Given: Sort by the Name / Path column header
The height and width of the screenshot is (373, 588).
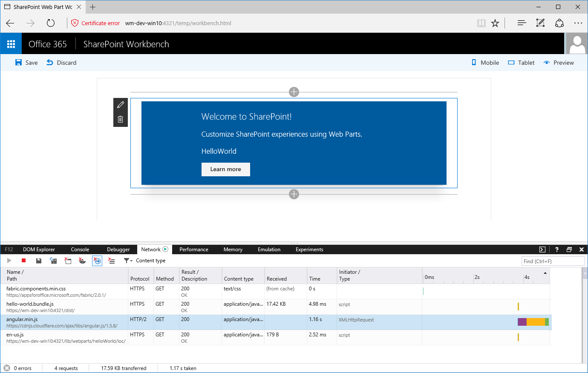Looking at the screenshot, I should click(x=64, y=275).
